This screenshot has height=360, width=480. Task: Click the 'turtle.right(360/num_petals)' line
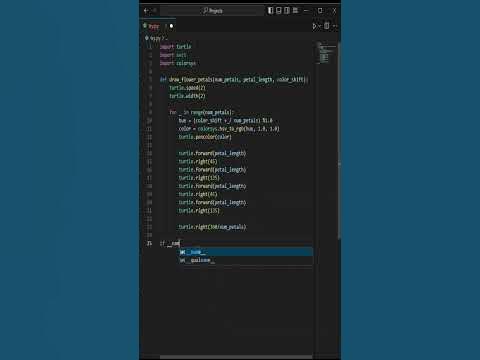click(x=212, y=227)
